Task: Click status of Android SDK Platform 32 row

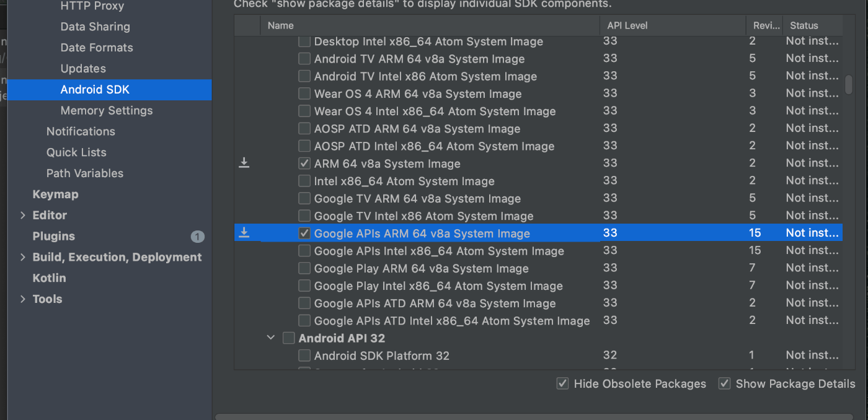Action: pyautogui.click(x=812, y=355)
